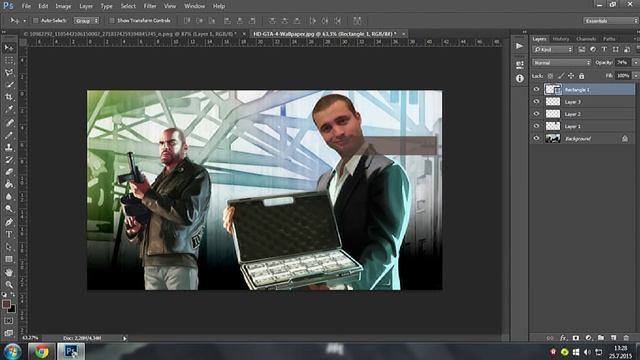This screenshot has width=640, height=360.
Task: Filter layers by type (T icon)
Action: coord(604,49)
